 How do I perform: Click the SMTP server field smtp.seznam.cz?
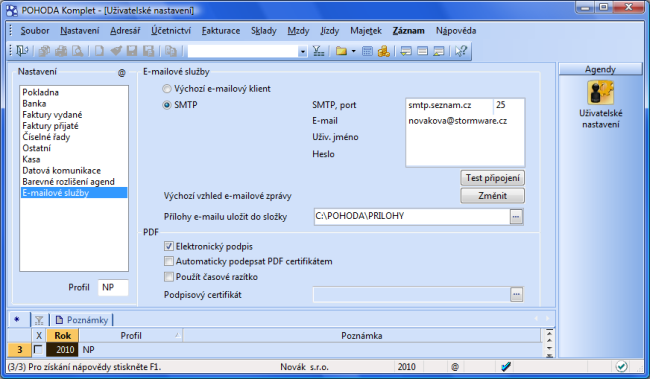pyautogui.click(x=449, y=105)
